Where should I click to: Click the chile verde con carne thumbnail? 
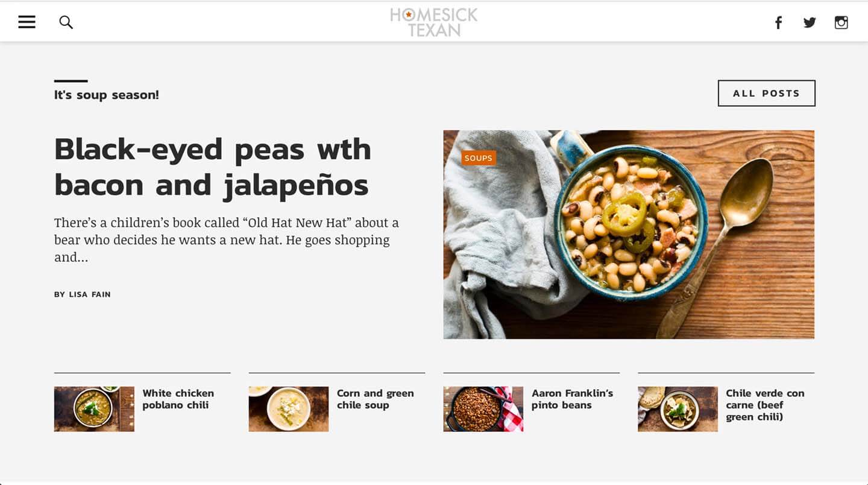coord(678,409)
